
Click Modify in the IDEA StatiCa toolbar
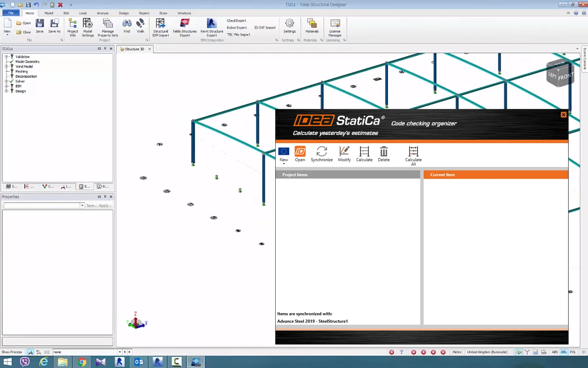point(344,154)
